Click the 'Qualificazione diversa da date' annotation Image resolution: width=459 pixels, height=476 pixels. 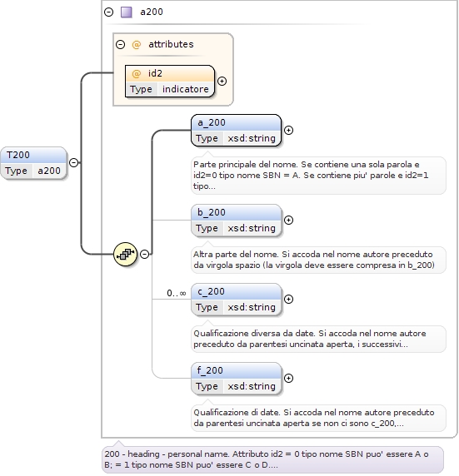tap(318, 339)
